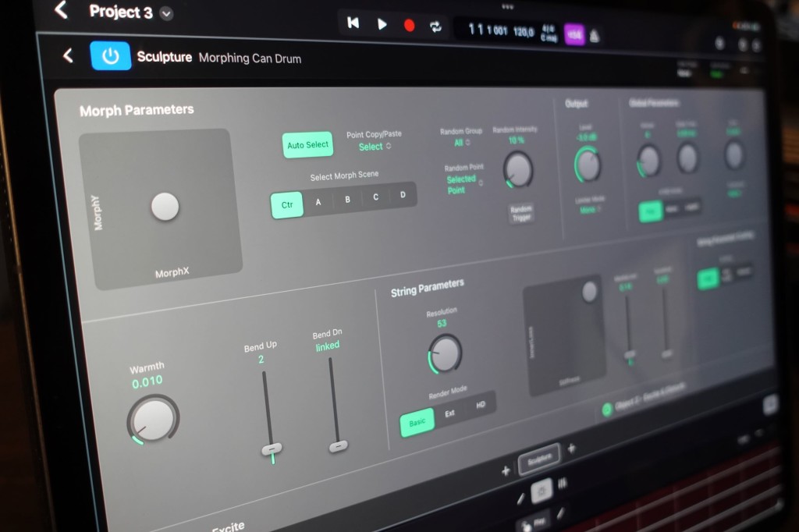Viewport: 799px width, 532px height.
Task: Click the back chevron beside the power button
Action: 68,55
